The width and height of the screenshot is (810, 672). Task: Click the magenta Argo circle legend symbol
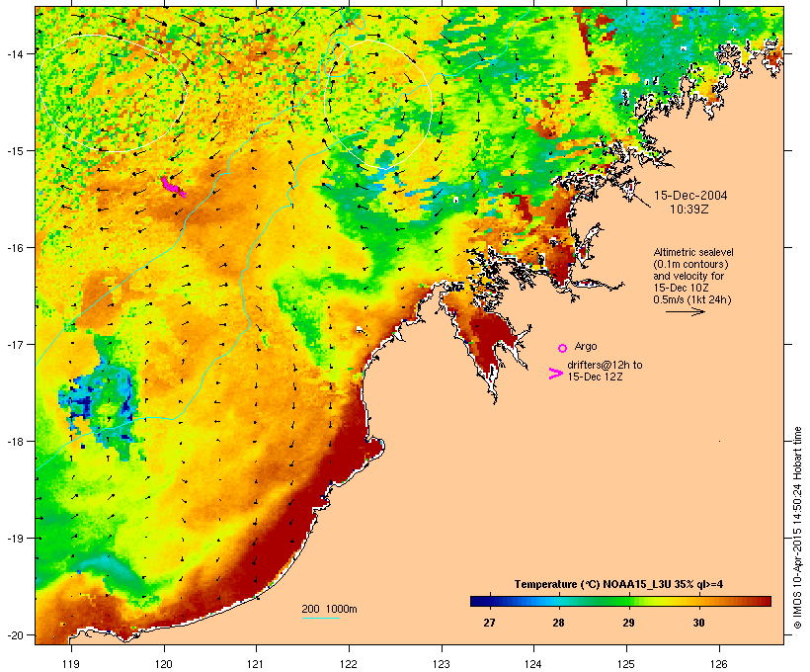[562, 348]
